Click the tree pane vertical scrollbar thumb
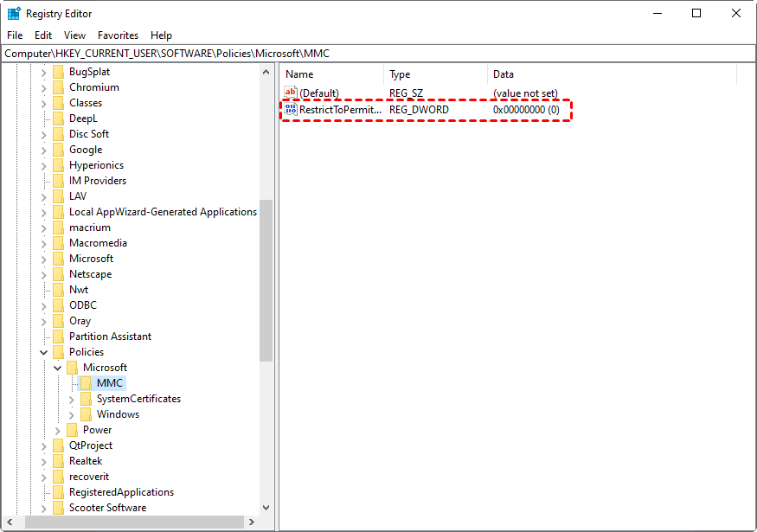Image resolution: width=757 pixels, height=532 pixels. (x=266, y=281)
